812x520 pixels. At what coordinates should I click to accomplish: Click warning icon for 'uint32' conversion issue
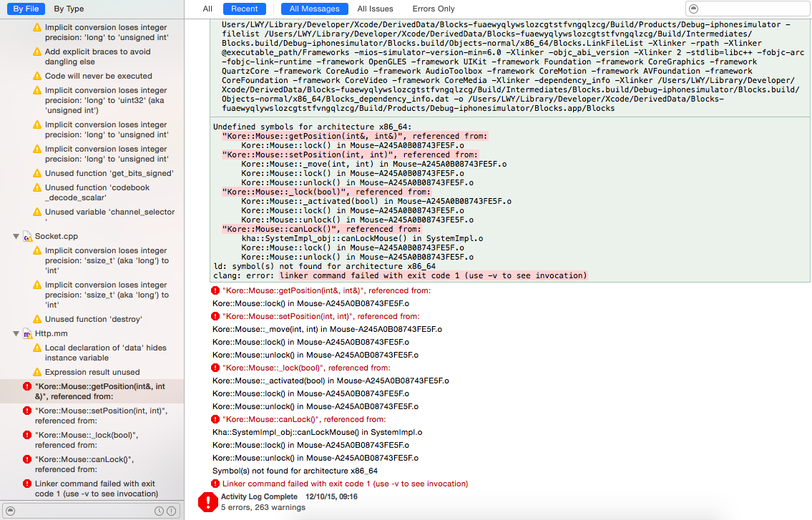pos(37,91)
